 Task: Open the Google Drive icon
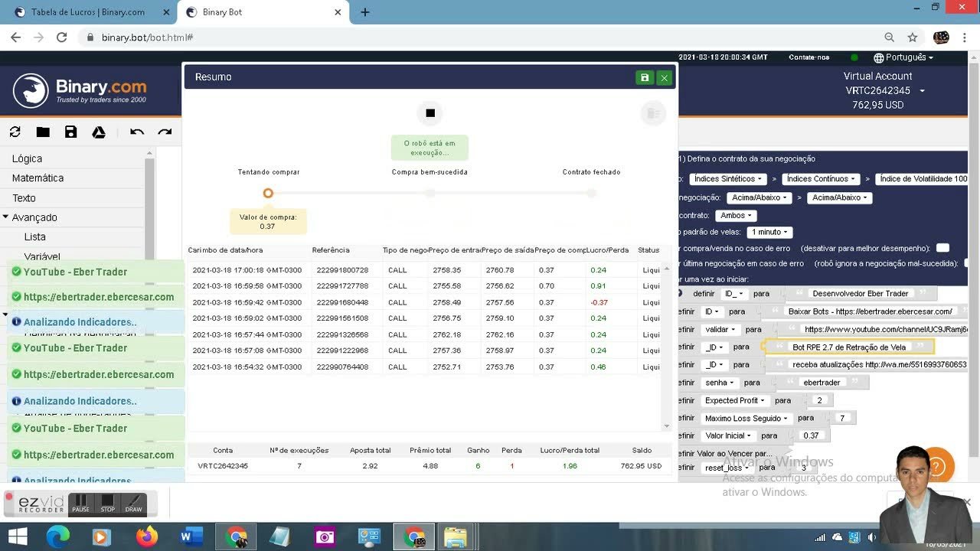(x=99, y=132)
